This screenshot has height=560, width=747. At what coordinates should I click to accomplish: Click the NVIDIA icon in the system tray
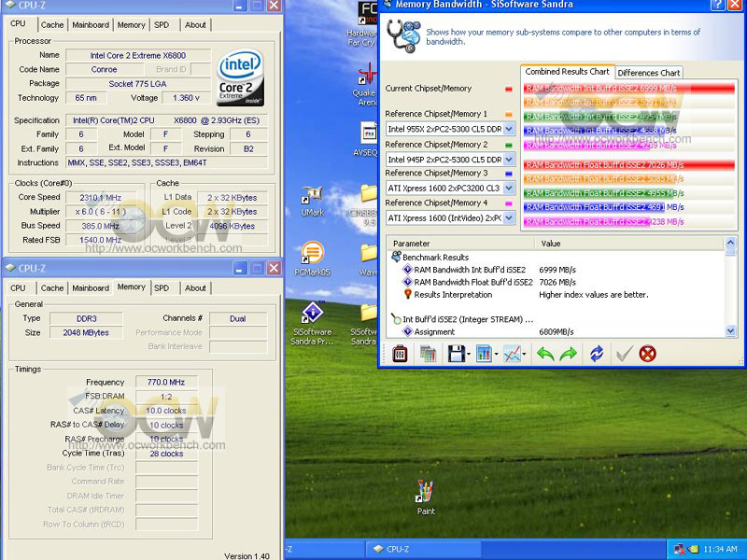(x=693, y=549)
